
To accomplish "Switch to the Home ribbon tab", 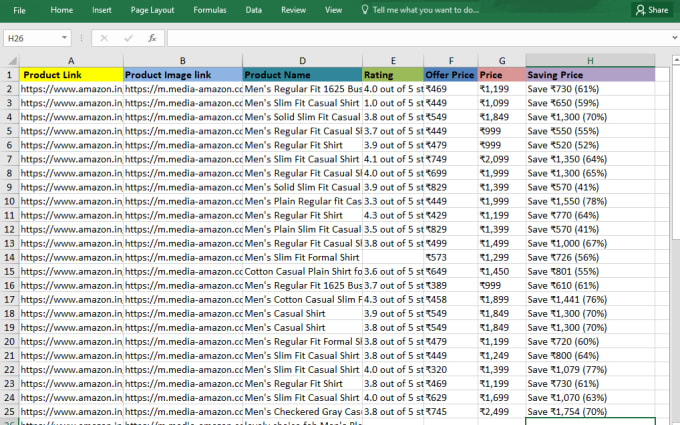I will coord(62,10).
